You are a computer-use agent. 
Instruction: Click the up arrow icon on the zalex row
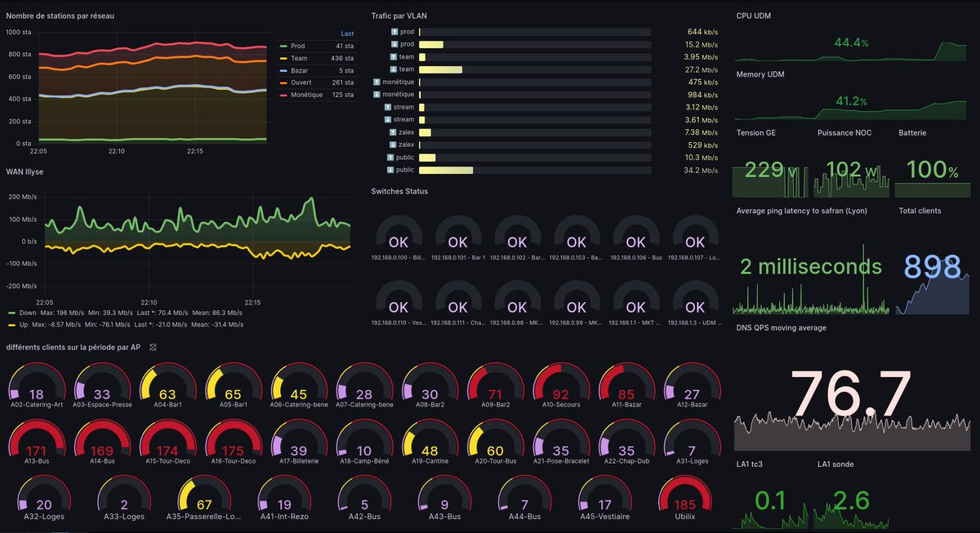[393, 132]
